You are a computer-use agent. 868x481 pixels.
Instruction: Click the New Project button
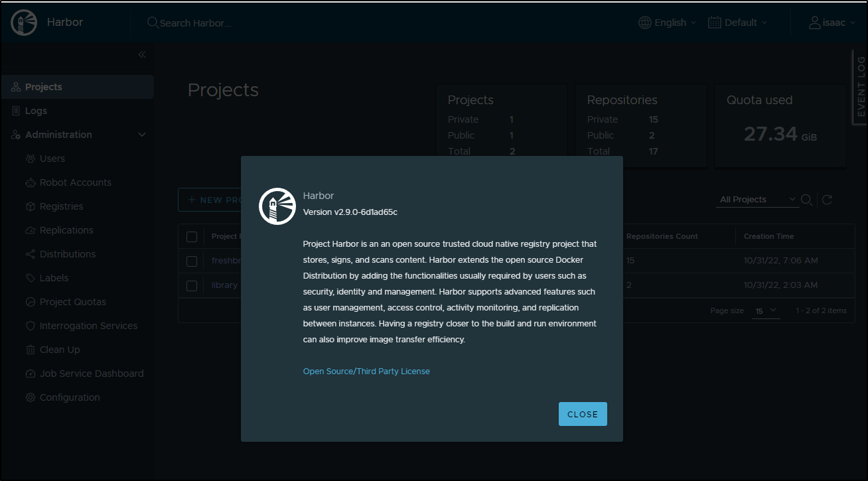point(209,200)
